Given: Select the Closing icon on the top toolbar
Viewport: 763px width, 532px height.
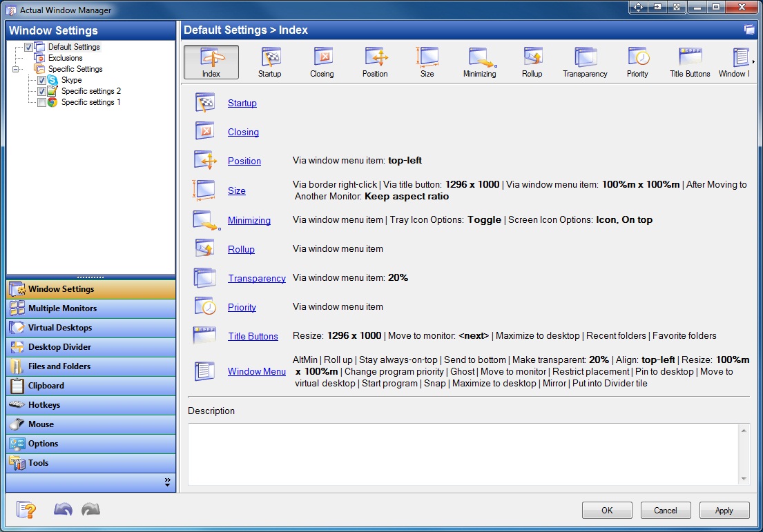Looking at the screenshot, I should (322, 61).
